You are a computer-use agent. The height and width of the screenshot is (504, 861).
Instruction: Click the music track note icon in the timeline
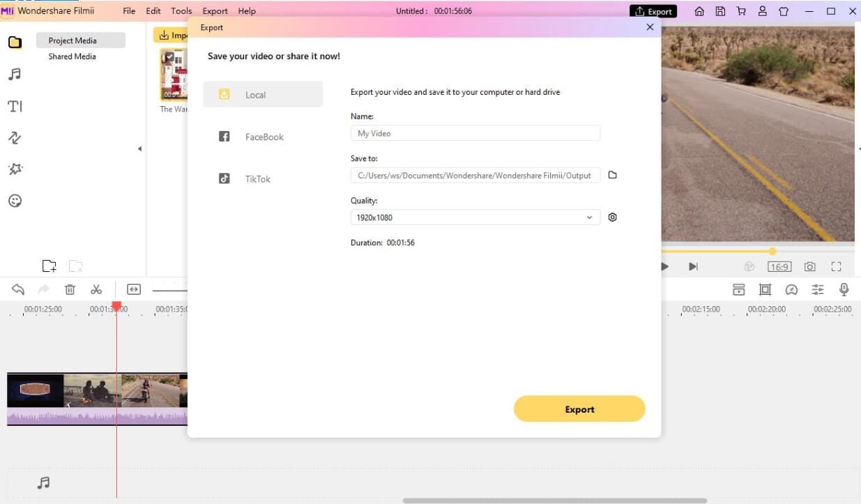pos(43,482)
